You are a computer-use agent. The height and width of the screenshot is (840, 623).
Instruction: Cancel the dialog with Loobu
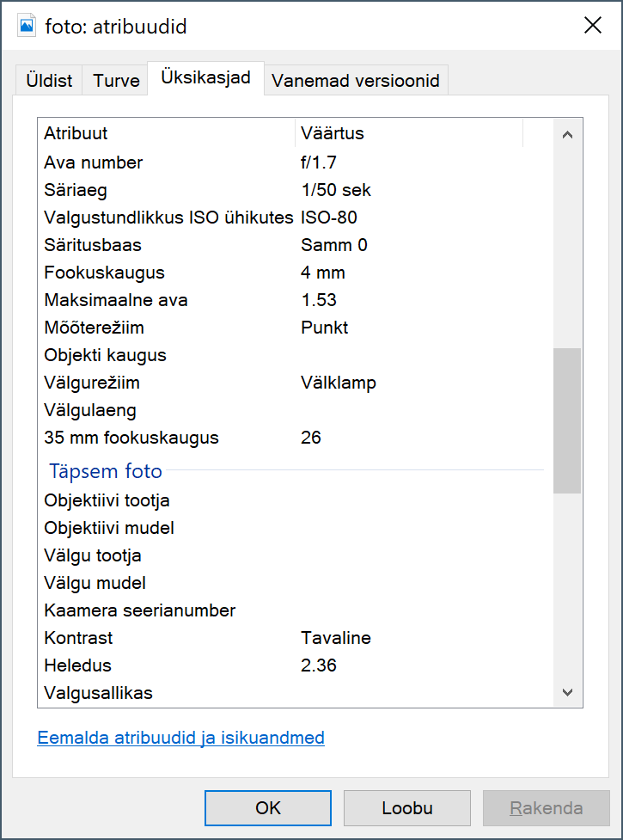(x=406, y=807)
